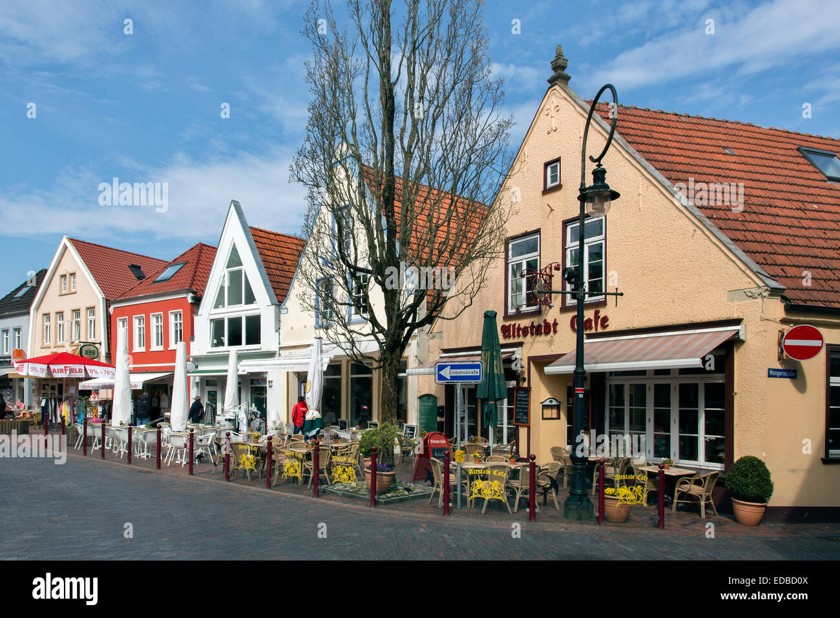840x618 pixels.
Task: Click the "AIRFIELD" text on red umbrella
Action: tap(67, 371)
